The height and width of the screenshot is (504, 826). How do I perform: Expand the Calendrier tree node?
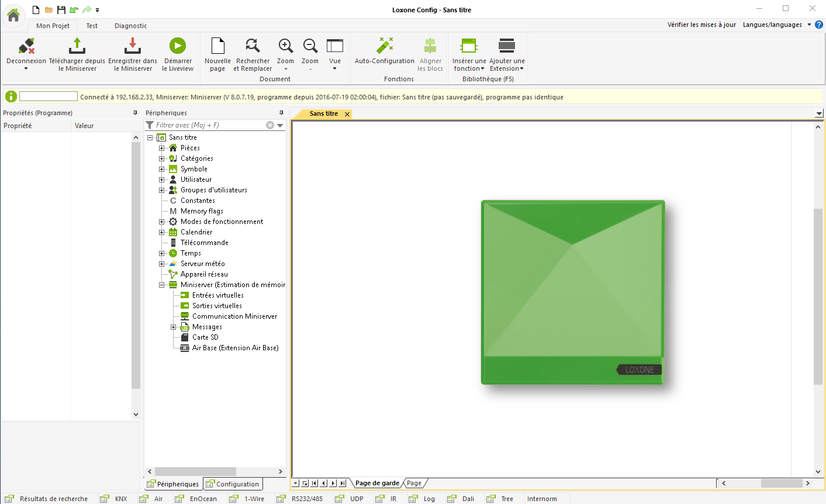(x=162, y=232)
